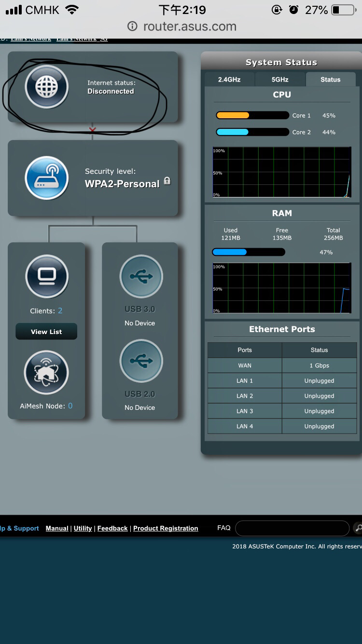
Task: Select the LAN 1 row
Action: click(282, 381)
